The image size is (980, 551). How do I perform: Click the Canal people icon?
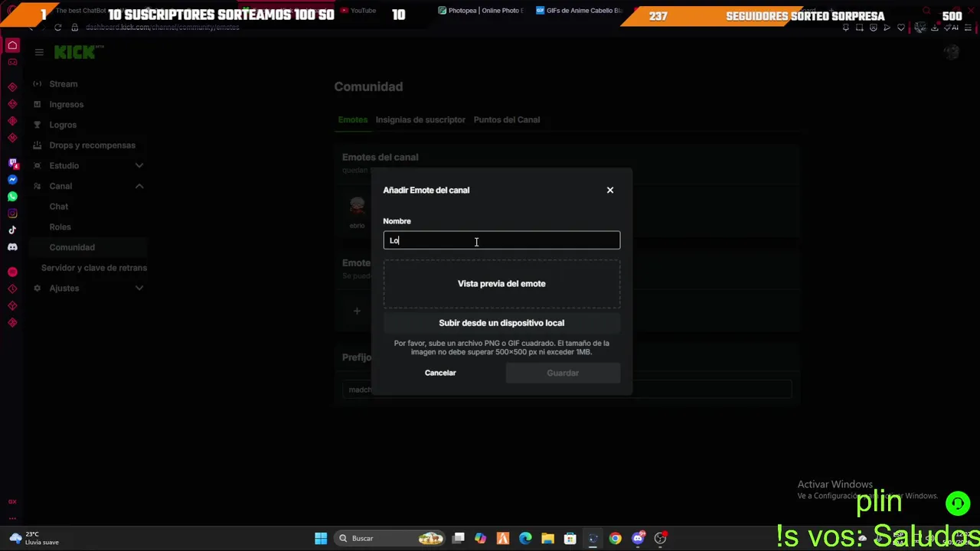(37, 186)
